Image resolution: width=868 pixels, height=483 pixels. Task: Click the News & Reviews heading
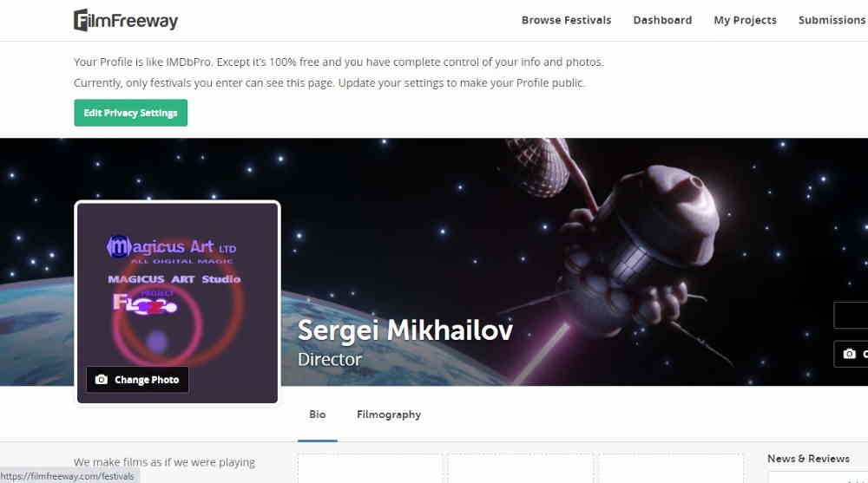[x=808, y=459]
